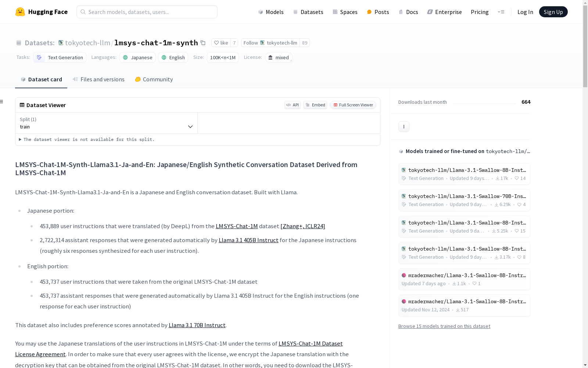The image size is (588, 368).
Task: Open the Swallow-8B model card with 17k downloads
Action: coord(464,174)
